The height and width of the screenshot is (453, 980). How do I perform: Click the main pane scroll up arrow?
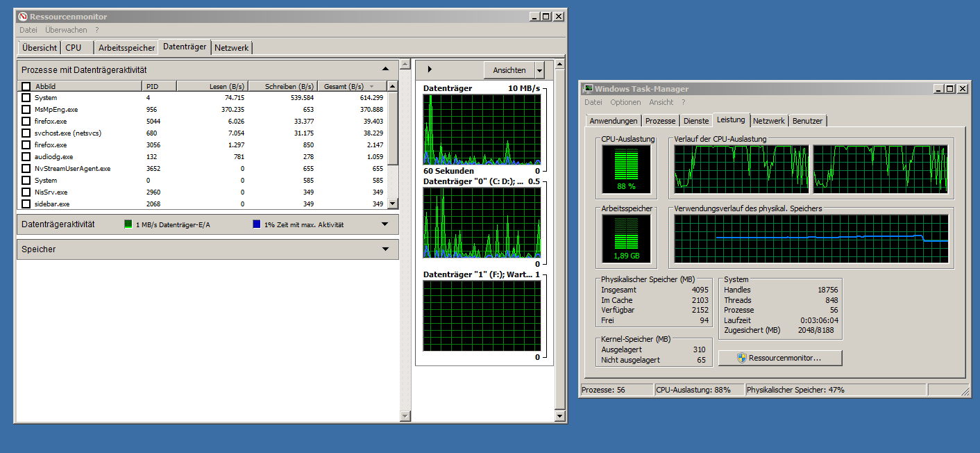[405, 65]
